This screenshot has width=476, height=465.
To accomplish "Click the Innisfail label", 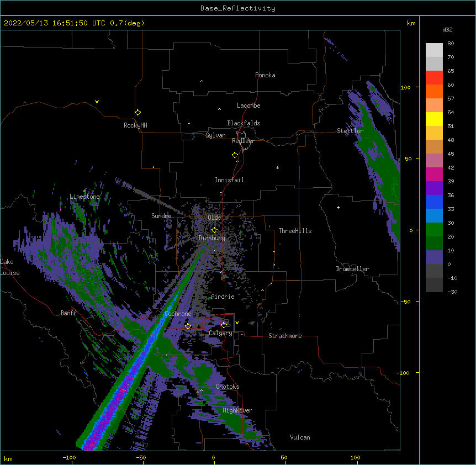I will 229,180.
